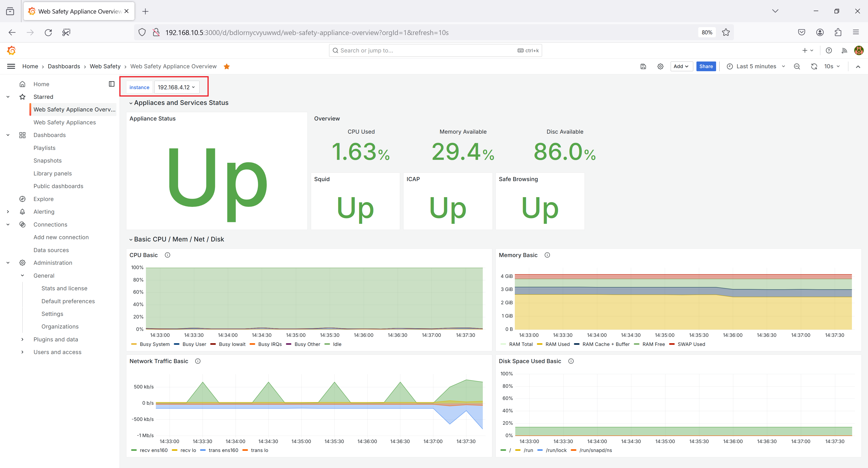Open the Last 5 minutes time range dropdown
The width and height of the screenshot is (868, 468).
[755, 66]
